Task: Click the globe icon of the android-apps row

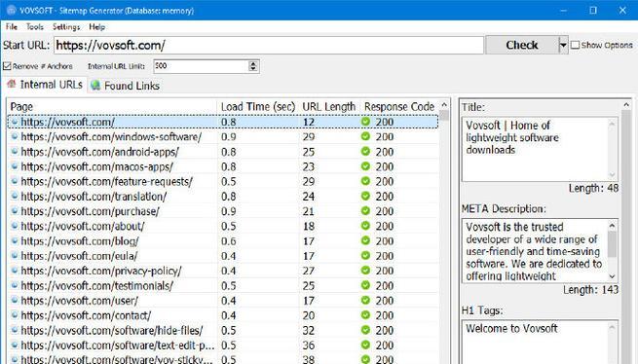Action: click(15, 151)
